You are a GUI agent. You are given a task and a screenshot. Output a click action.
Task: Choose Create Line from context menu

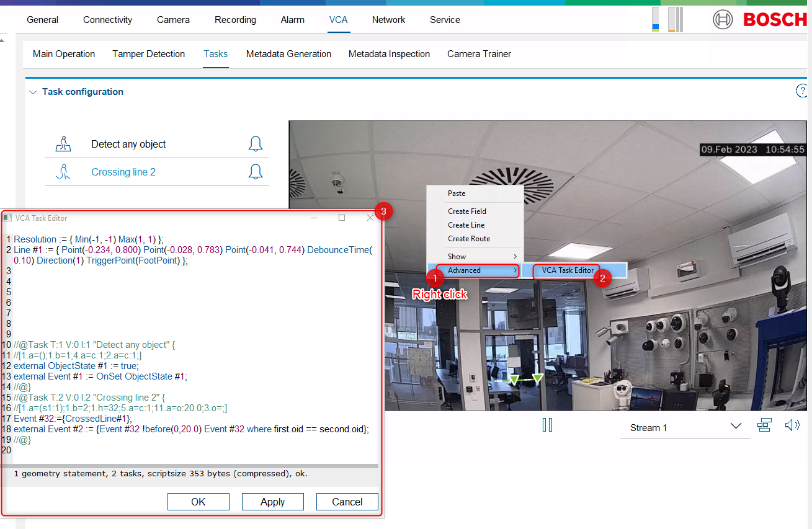click(x=466, y=225)
